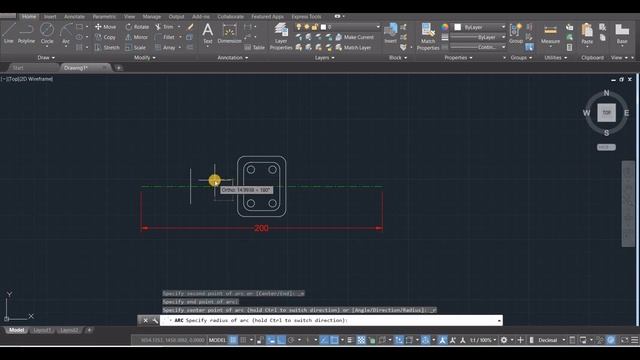The height and width of the screenshot is (360, 640).
Task: Click the ViewCube North compass label
Action: pyautogui.click(x=607, y=93)
